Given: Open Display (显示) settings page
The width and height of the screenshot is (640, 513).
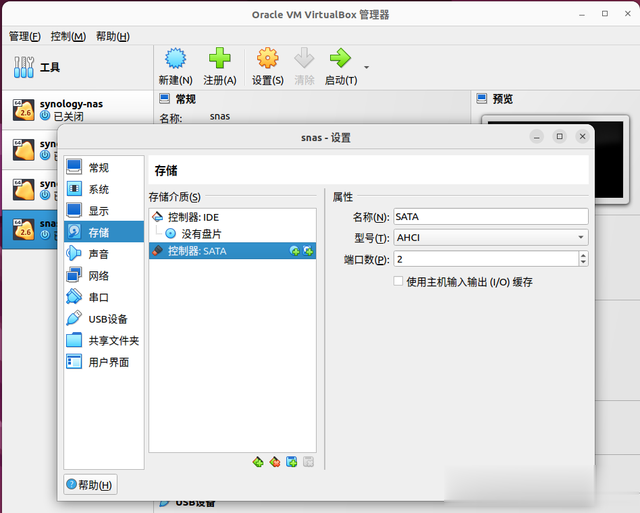Looking at the screenshot, I should [x=104, y=211].
